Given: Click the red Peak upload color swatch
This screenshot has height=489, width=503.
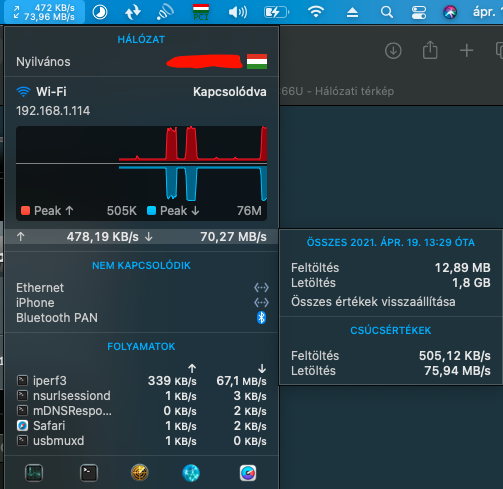Looking at the screenshot, I should tap(25, 211).
